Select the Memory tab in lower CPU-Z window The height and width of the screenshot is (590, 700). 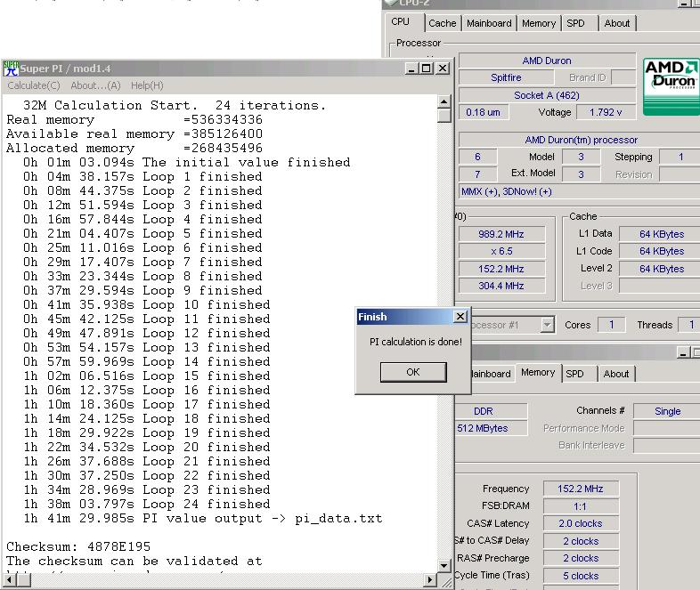click(x=538, y=372)
